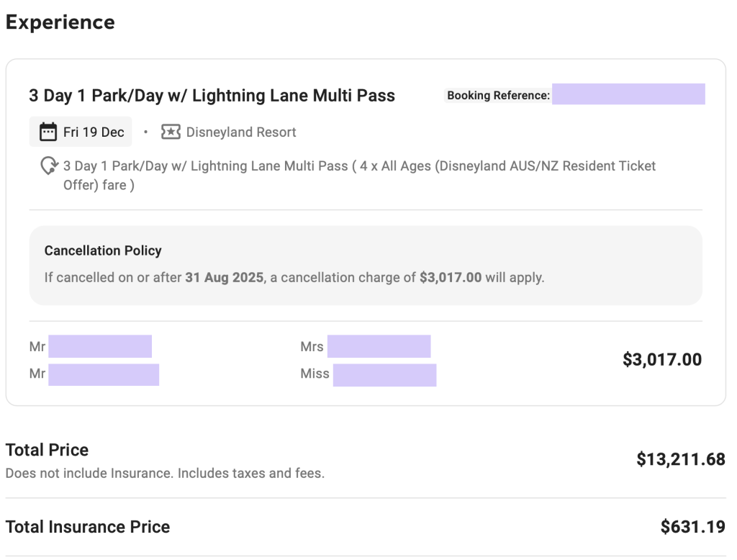Click the Cancellation Policy heading
The image size is (737, 560).
pyautogui.click(x=103, y=250)
